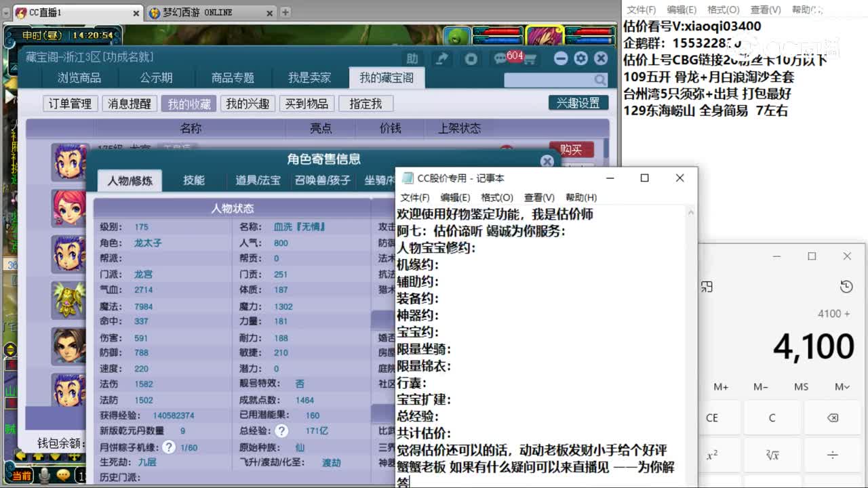Click the settings gear in 藏宝阁 header
Image resolution: width=868 pixels, height=488 pixels.
coord(580,59)
